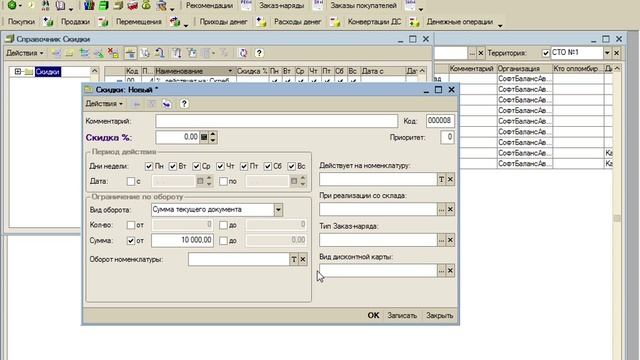Click the money bag icon in the top toolbar
Screen dimensions: 640x360
146,5
